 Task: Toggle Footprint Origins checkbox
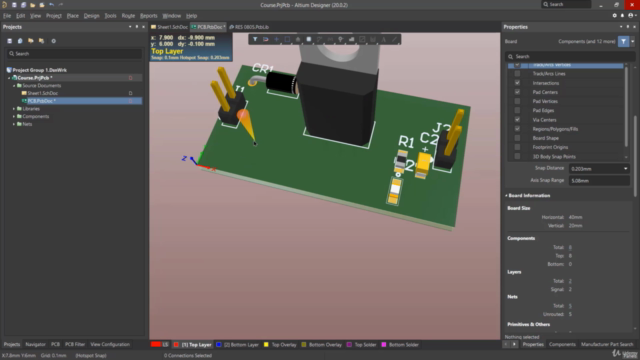click(517, 147)
